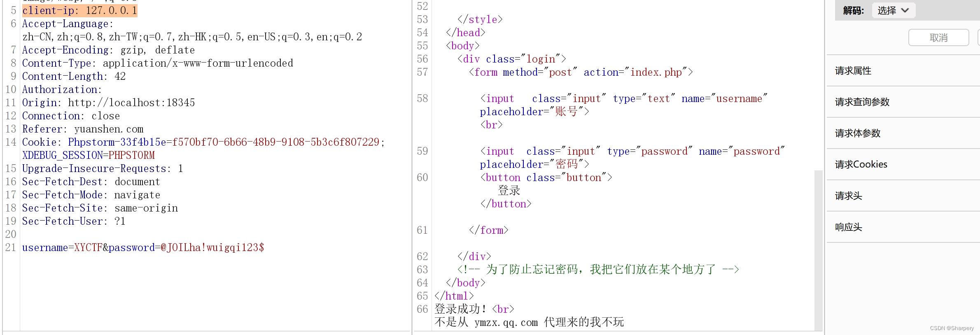980x335 pixels.
Task: Click the Content-Length: 42 line
Action: (x=74, y=77)
